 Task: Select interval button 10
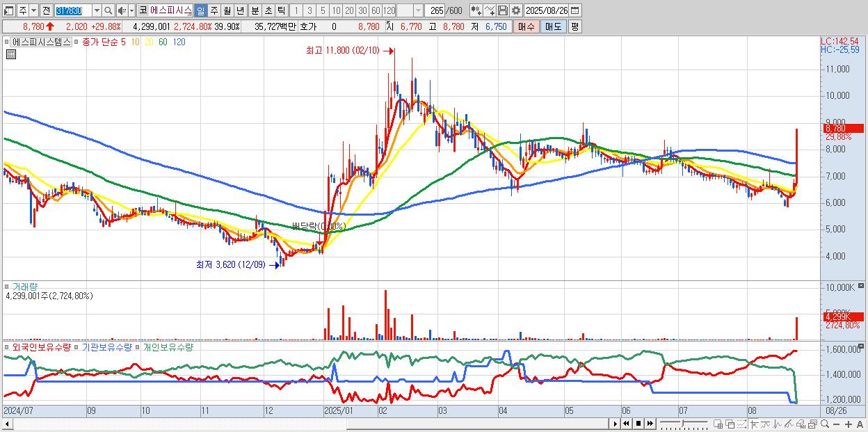coord(336,11)
